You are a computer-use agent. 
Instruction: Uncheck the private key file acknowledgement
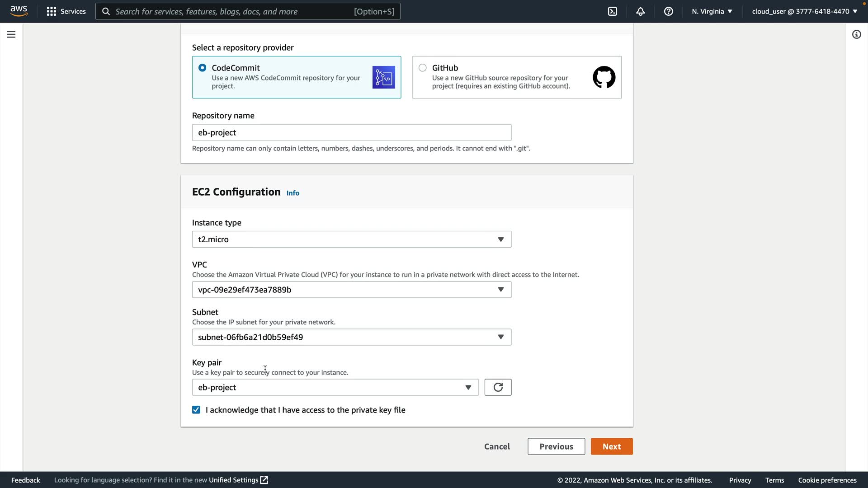(196, 410)
